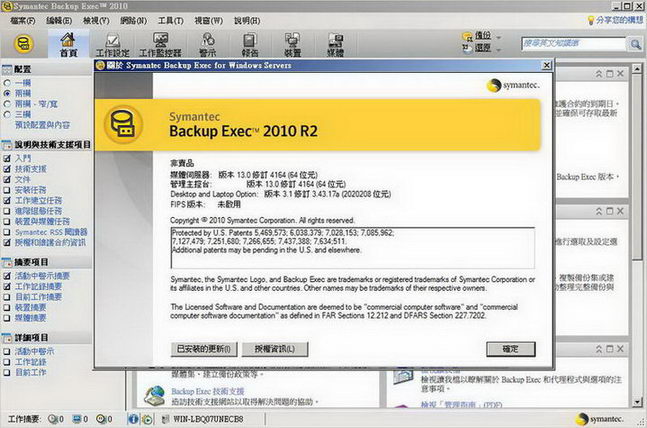This screenshot has height=428, width=647.
Task: Open the 工作監視器 job monitor icon
Action: [x=160, y=44]
